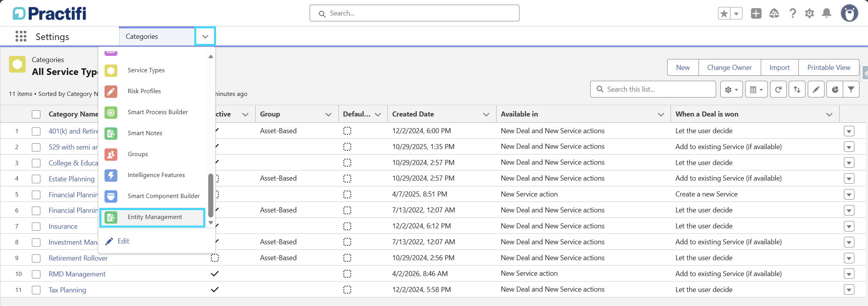Show the charts panel
The height and width of the screenshot is (306, 868).
pyautogui.click(x=835, y=89)
